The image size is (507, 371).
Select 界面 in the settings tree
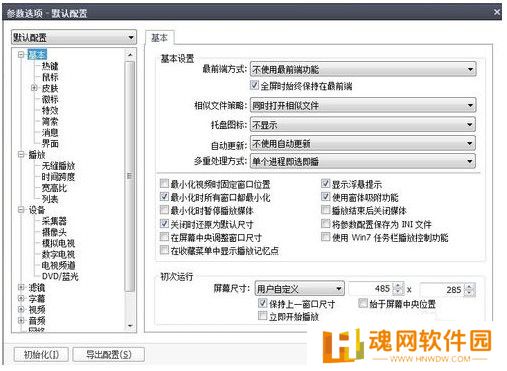pyautogui.click(x=50, y=143)
